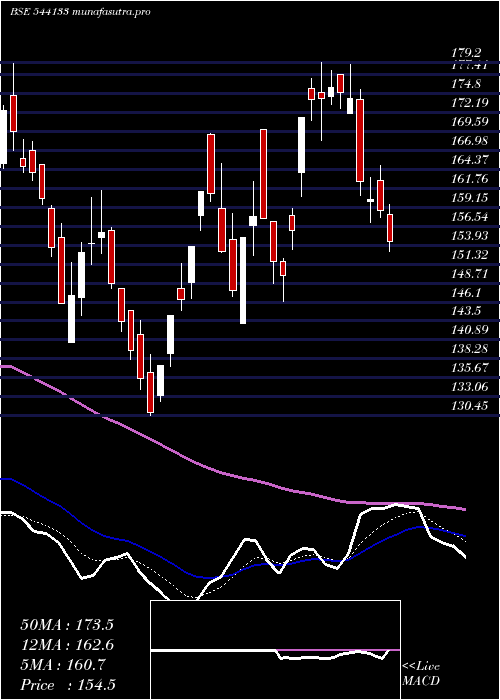The height and width of the screenshot is (700, 500).
Task: Click the 130.45 price axis label
Action: [x=470, y=406]
